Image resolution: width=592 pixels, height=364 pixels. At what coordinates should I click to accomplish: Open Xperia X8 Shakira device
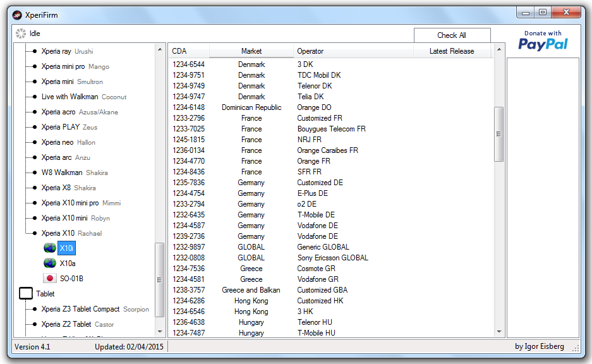coord(68,187)
